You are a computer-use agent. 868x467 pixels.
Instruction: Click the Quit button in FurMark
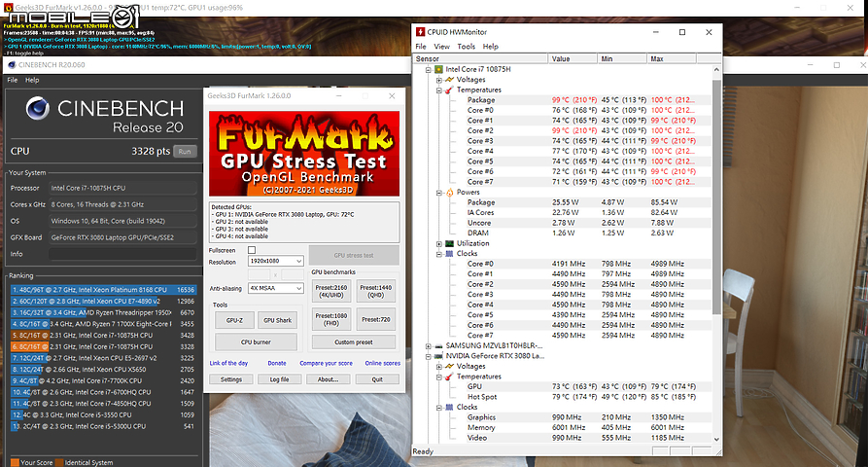[x=377, y=379]
